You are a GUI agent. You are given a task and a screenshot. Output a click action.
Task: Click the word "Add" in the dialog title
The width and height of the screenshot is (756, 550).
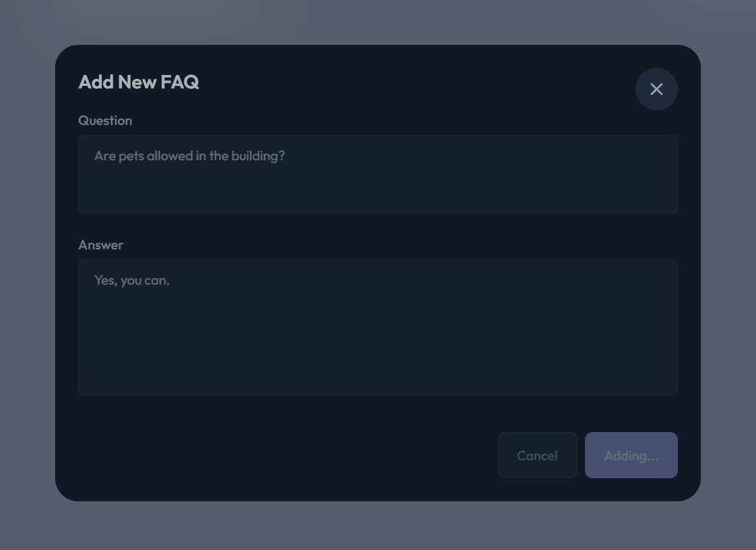(96, 82)
